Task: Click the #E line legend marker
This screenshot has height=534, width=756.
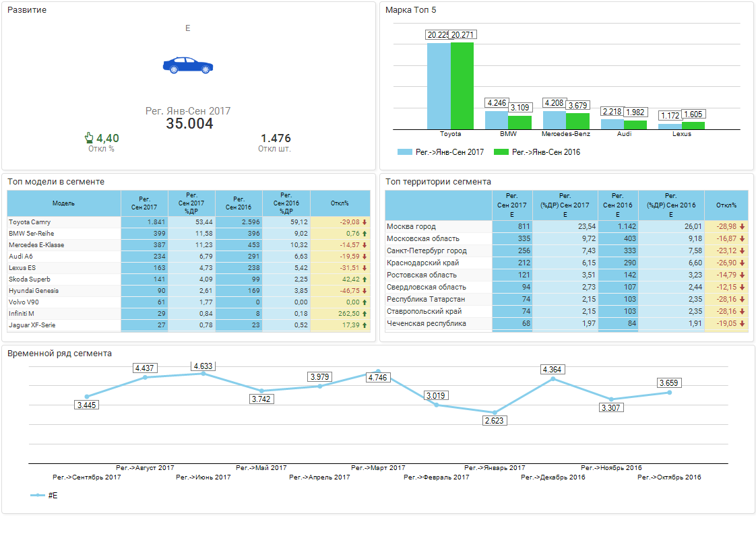Action: 38,495
